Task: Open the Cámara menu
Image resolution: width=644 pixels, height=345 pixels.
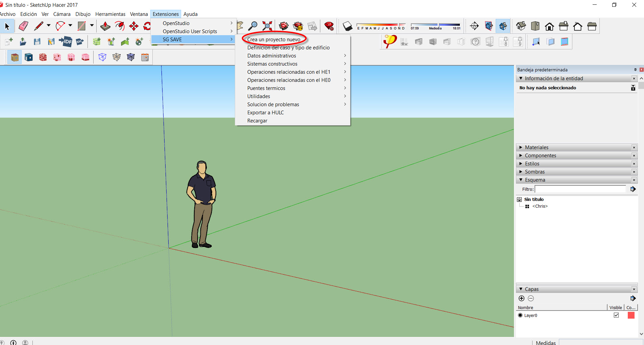Action: (62, 14)
